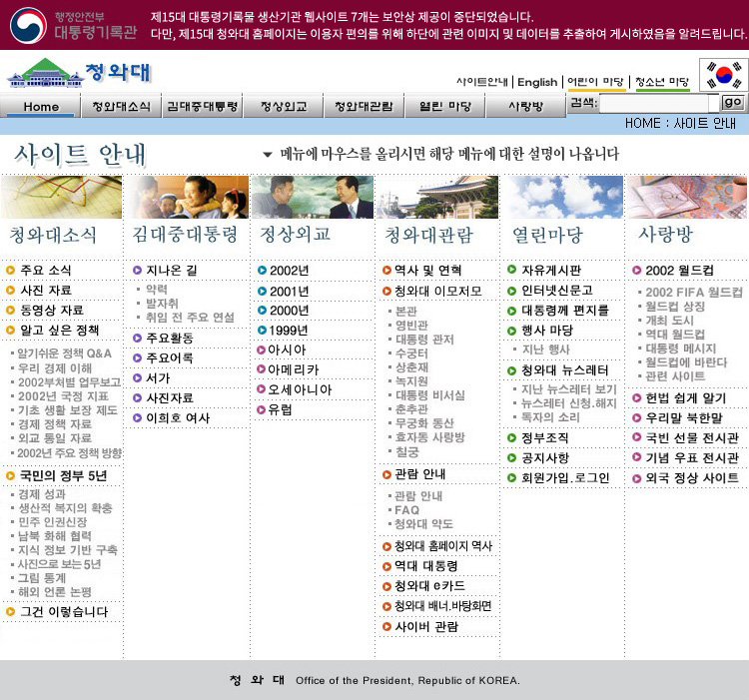Open 우리말 북한말 link
Image resolution: width=749 pixels, height=700 pixels.
(x=683, y=418)
